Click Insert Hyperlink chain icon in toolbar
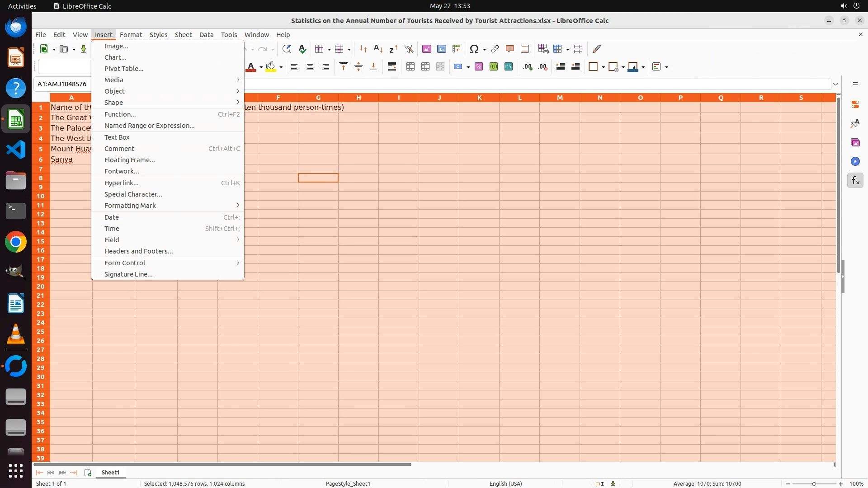Screen dimensions: 868x488 pos(495,49)
